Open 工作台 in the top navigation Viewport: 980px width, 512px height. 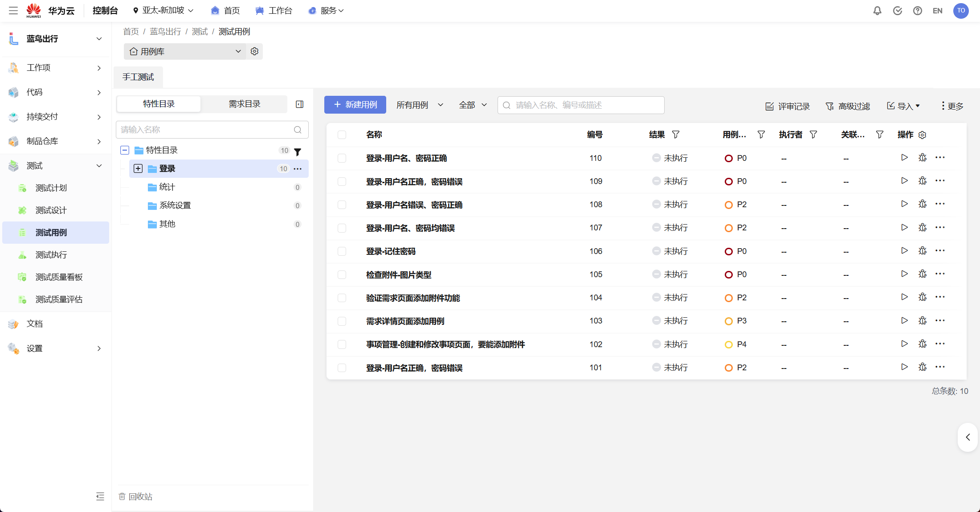tap(274, 10)
